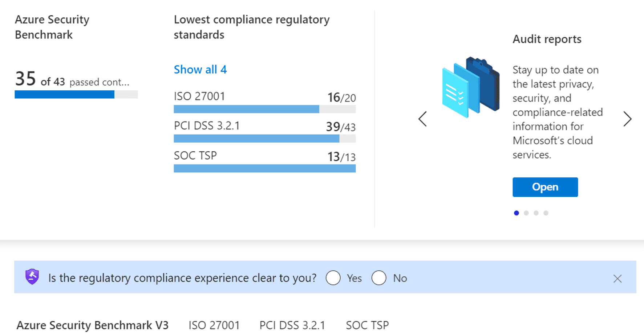Switch to the SOC TSP tab
The height and width of the screenshot is (333, 644).
(367, 325)
